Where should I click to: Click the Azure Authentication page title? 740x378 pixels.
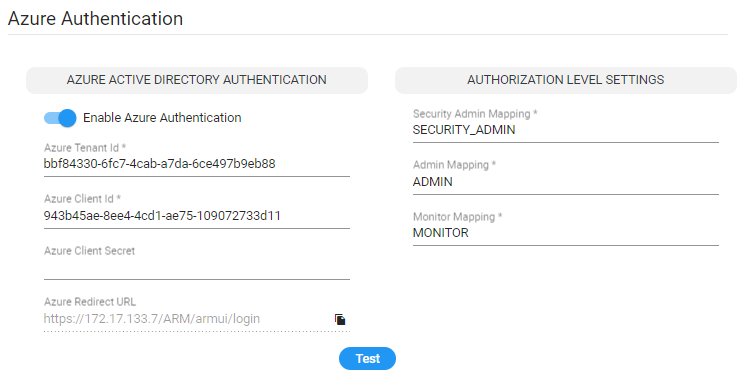point(95,18)
